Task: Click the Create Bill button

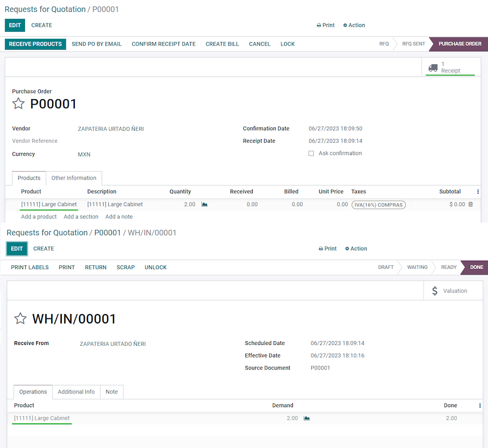Action: point(222,44)
